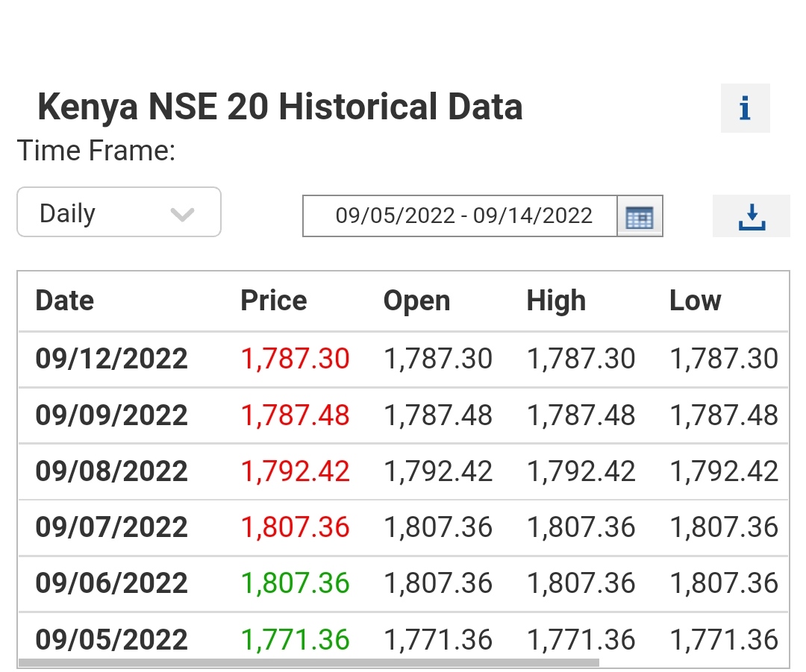Click the Kenya NSE 20 Historical Data heading

coord(280,107)
